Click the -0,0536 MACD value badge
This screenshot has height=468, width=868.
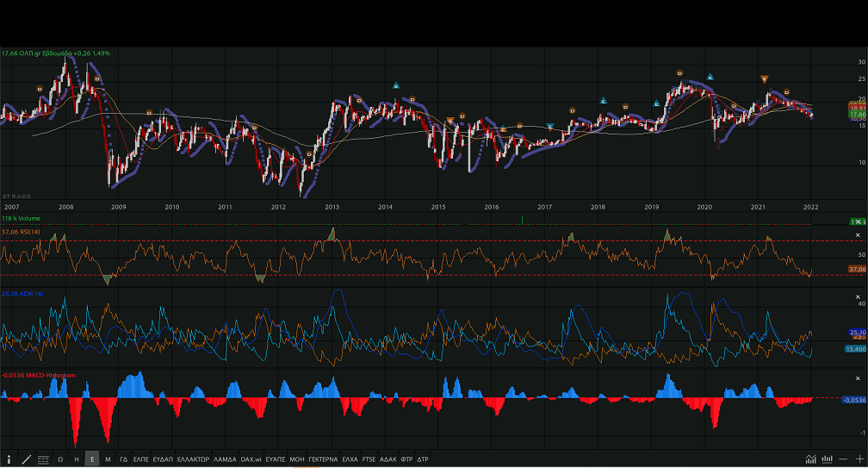(x=855, y=399)
